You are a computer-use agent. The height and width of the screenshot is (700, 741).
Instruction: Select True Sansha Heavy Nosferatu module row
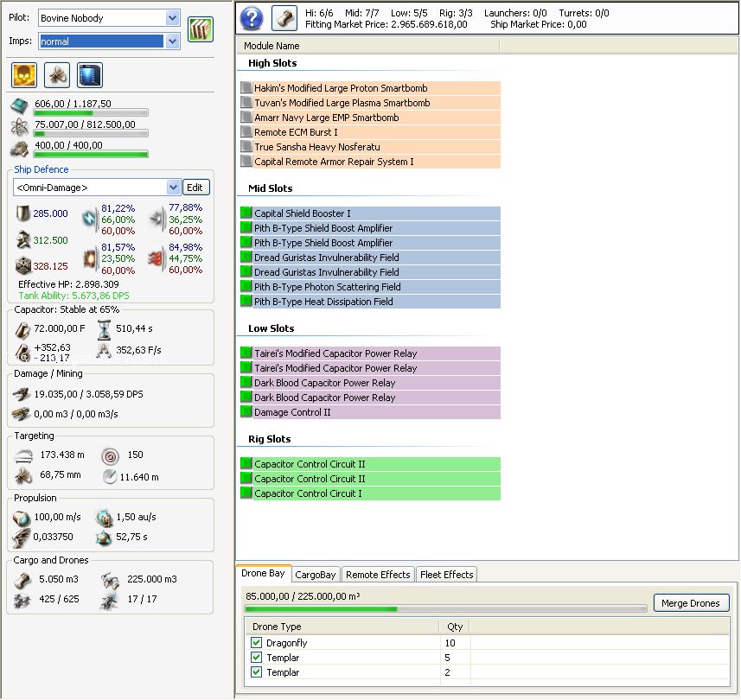point(370,147)
